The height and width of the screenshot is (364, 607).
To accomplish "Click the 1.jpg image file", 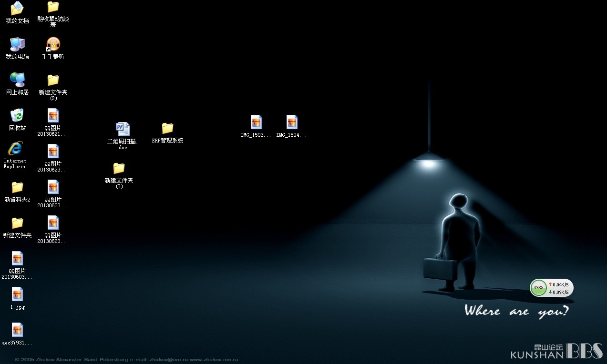I will [x=17, y=294].
